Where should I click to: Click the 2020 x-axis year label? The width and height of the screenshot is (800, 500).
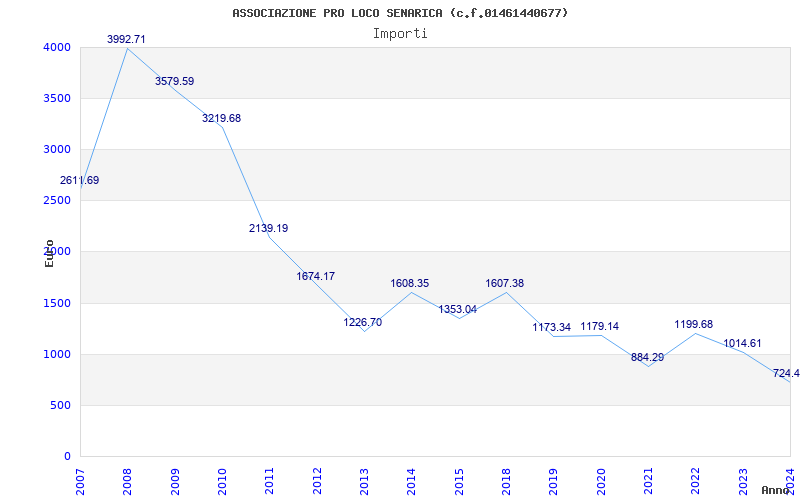[601, 481]
